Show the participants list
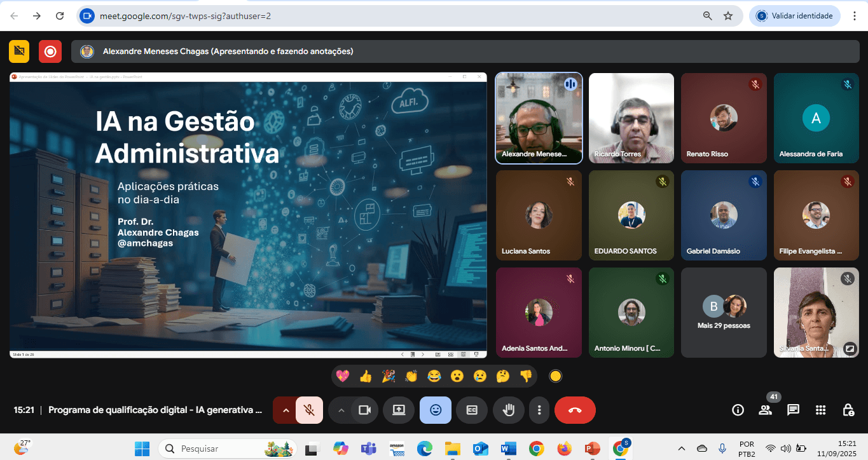The width and height of the screenshot is (868, 460). click(x=765, y=410)
